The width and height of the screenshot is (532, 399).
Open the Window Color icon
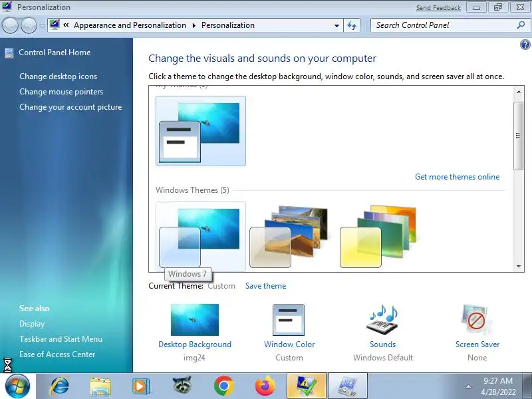[289, 320]
